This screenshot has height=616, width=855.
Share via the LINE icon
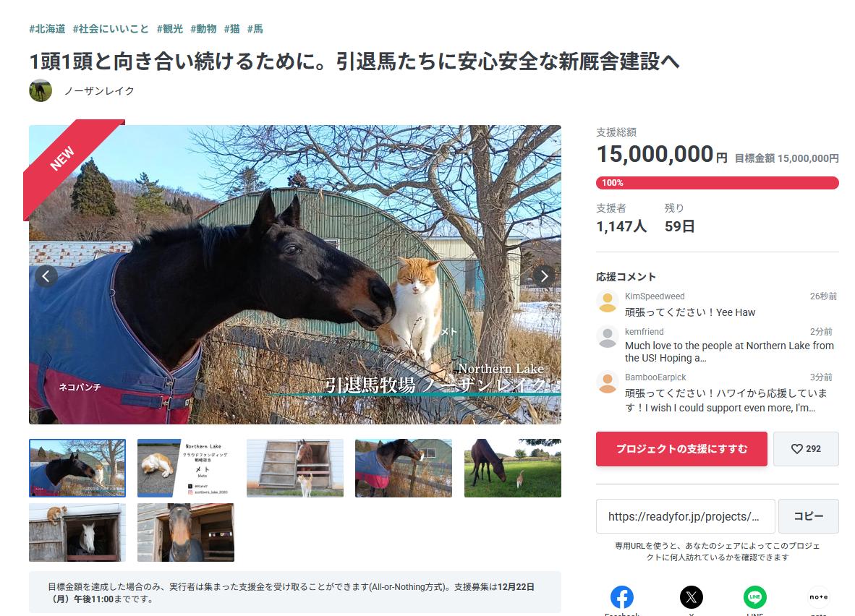754,597
